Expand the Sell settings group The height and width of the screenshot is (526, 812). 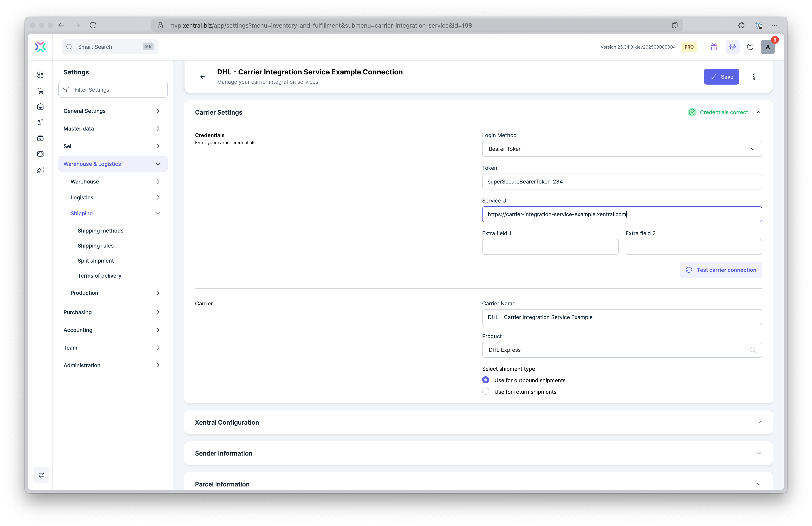[113, 146]
